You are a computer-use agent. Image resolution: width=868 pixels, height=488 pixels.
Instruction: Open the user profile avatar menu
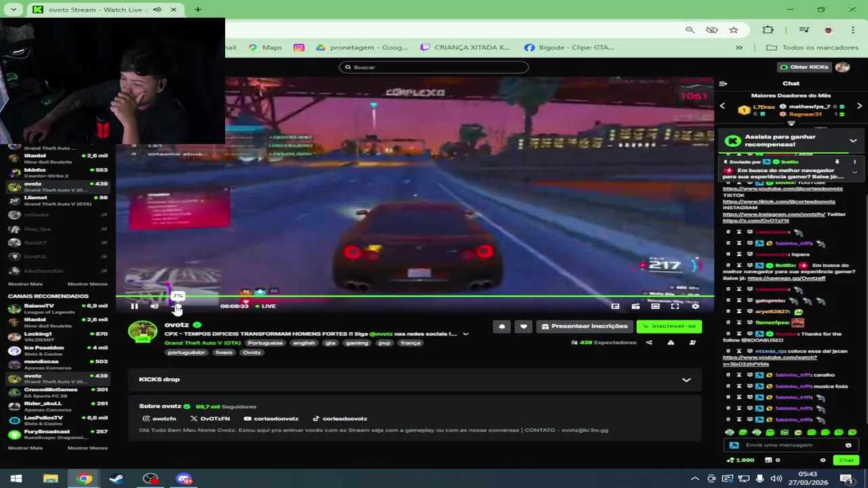842,67
